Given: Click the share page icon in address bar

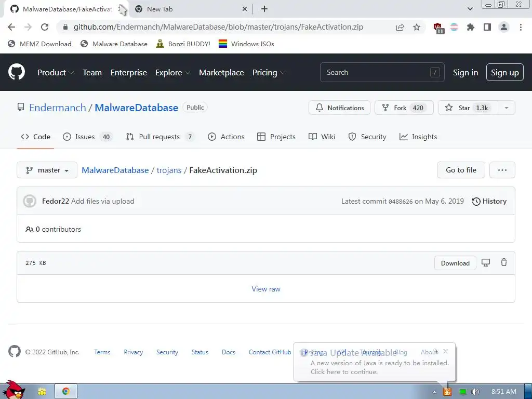Looking at the screenshot, I should point(400,27).
